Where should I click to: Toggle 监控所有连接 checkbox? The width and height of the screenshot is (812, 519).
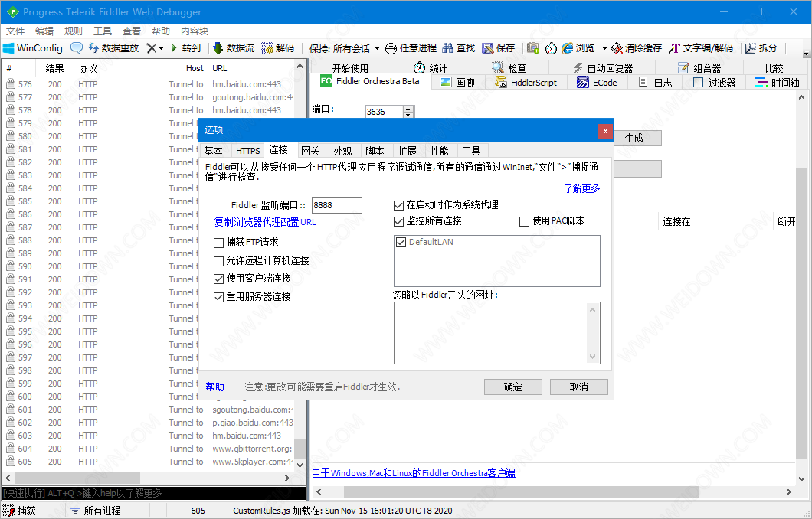pos(398,221)
